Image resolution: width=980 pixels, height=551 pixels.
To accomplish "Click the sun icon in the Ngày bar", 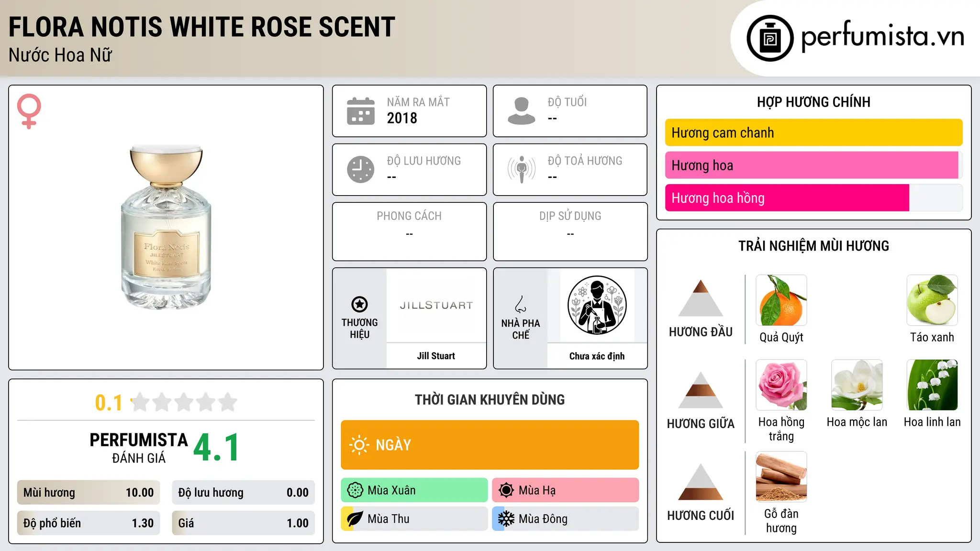I will (x=359, y=445).
